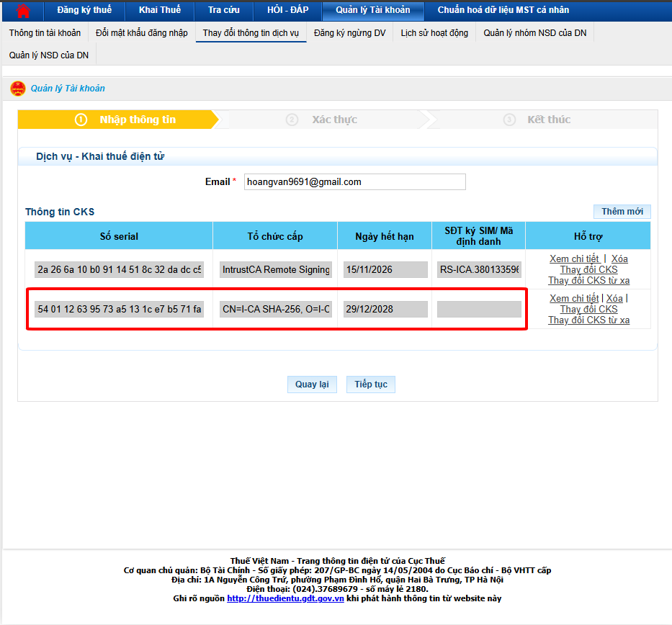View the Lịch sử hoạt động tab

434,33
